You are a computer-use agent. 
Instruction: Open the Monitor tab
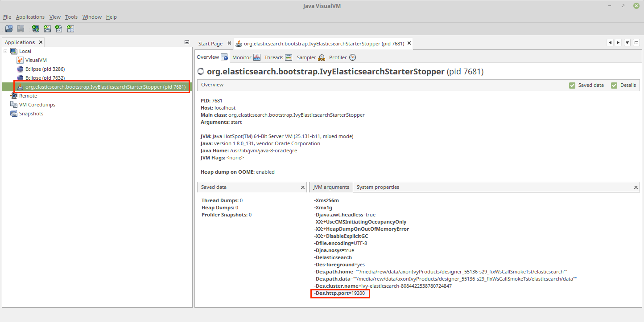point(246,57)
